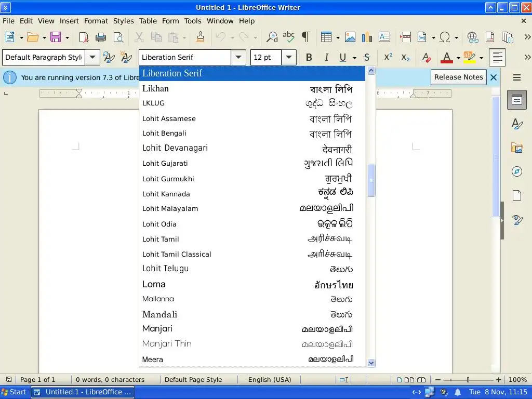Toggle Strikethrough formatting
Image resolution: width=532 pixels, height=399 pixels.
tap(367, 57)
